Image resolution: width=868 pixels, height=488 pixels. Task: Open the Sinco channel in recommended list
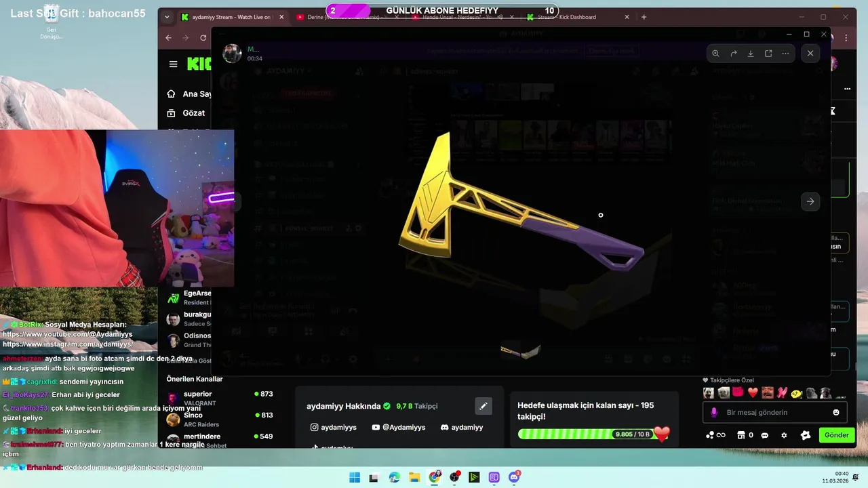tap(220, 419)
